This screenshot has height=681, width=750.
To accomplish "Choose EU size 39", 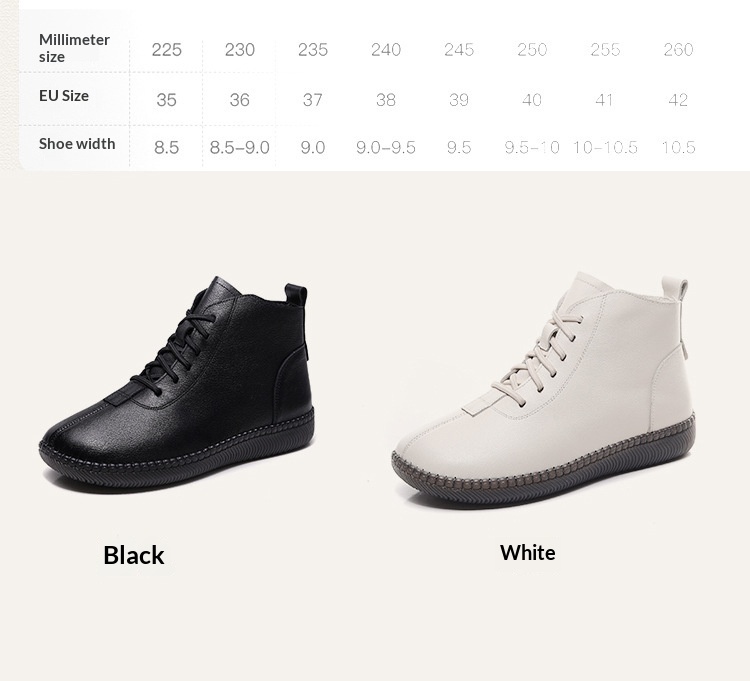I will [x=459, y=100].
